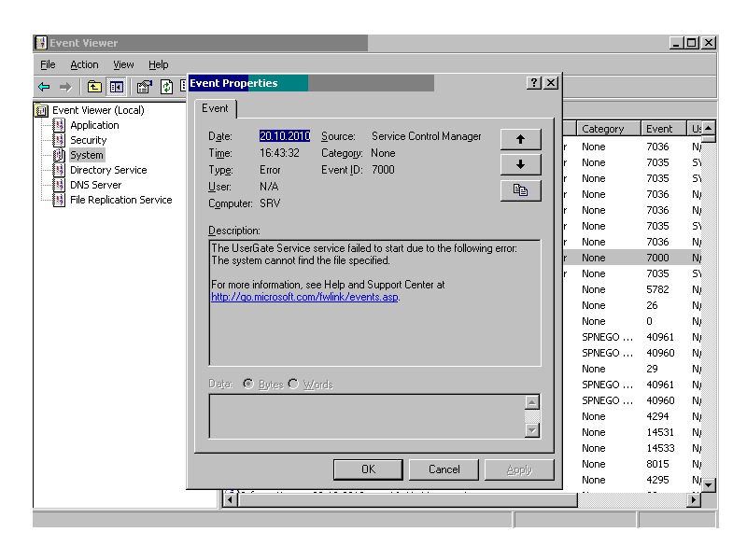
Task: Click the previous event up arrow button
Action: [521, 139]
